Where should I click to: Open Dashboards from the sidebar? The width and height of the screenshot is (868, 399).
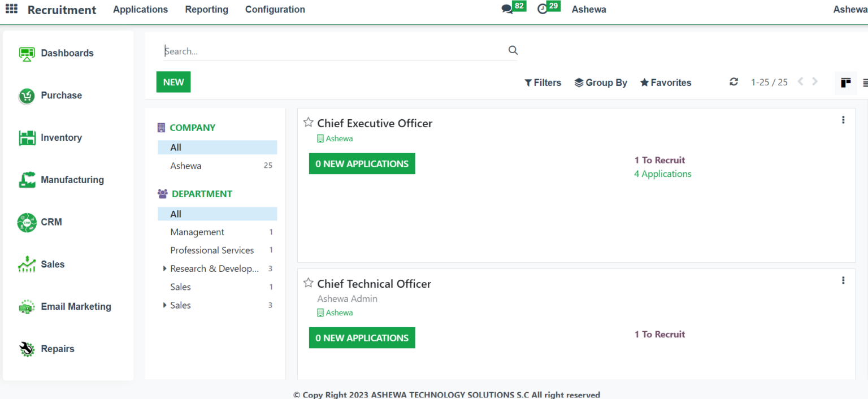pos(67,53)
